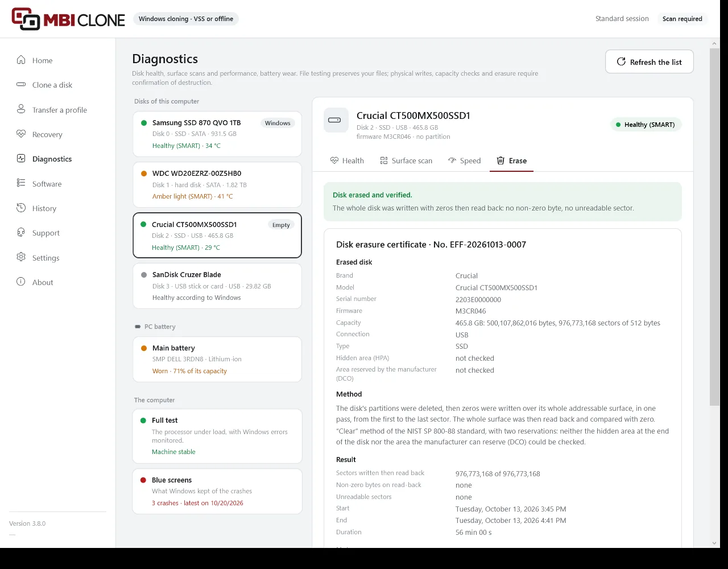This screenshot has height=569, width=728.
Task: Open the Full test card
Action: pos(217,436)
